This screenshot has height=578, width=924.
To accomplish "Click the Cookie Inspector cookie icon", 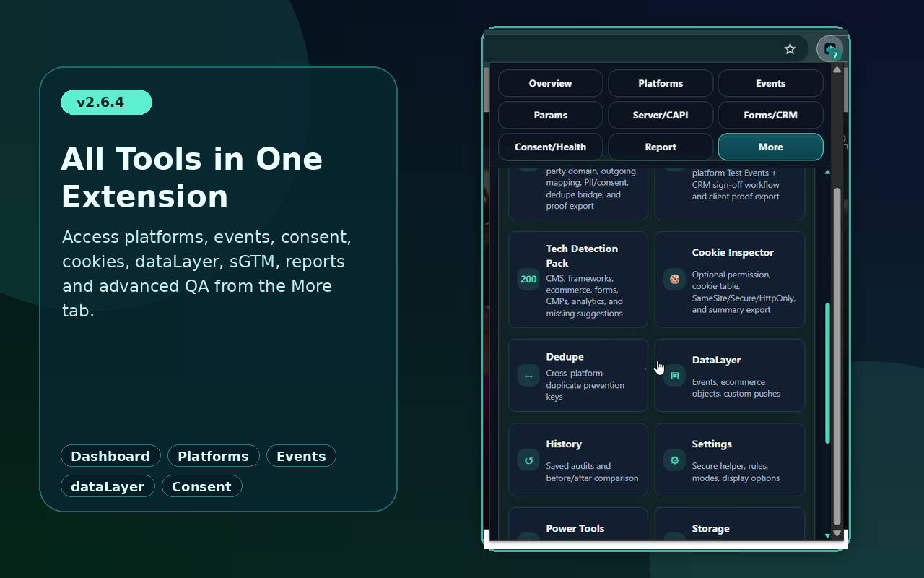I will click(x=674, y=279).
